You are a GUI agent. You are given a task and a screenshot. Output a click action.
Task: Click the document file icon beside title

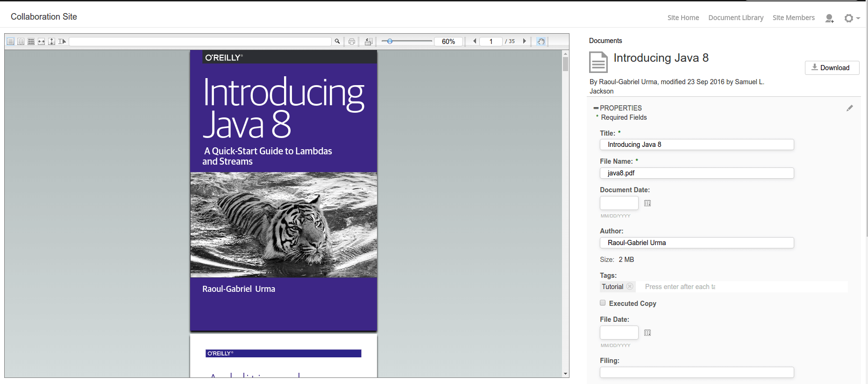598,62
